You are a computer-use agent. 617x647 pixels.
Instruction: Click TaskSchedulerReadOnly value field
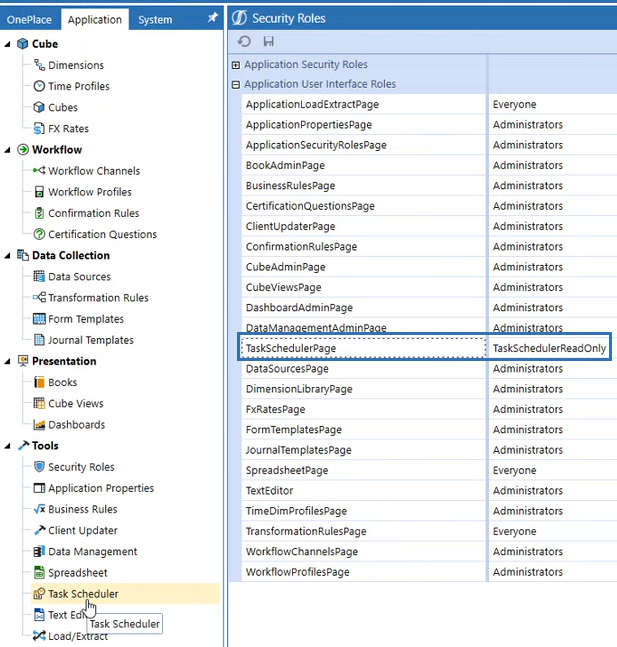548,348
